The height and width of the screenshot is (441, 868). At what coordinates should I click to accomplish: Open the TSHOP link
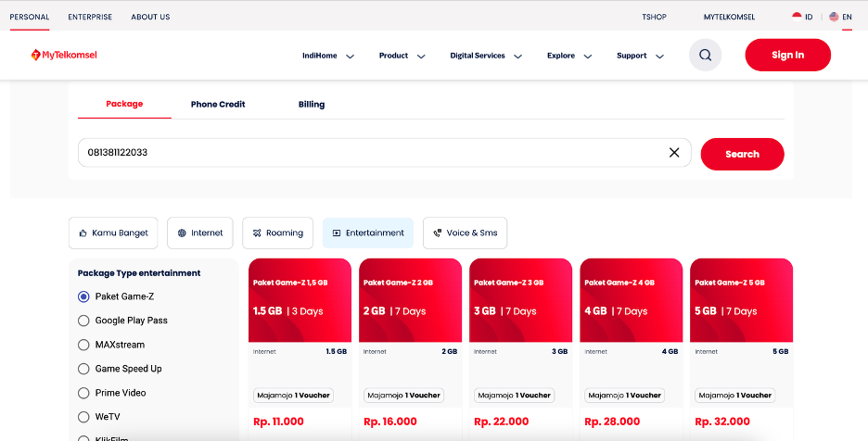coord(655,17)
